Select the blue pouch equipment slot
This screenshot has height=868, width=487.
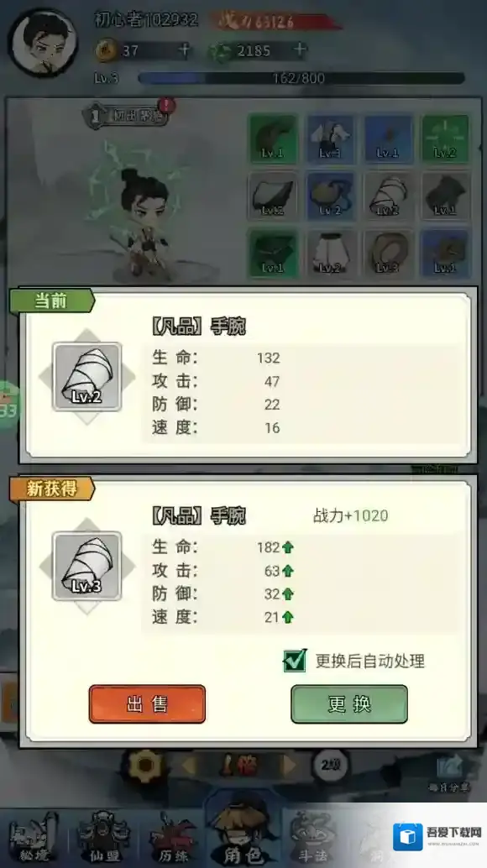[x=330, y=196]
